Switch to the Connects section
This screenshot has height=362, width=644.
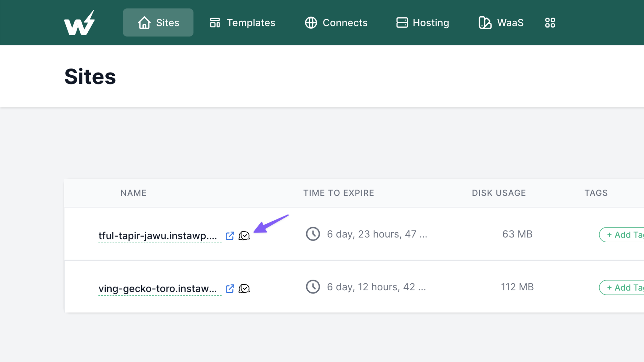[336, 23]
